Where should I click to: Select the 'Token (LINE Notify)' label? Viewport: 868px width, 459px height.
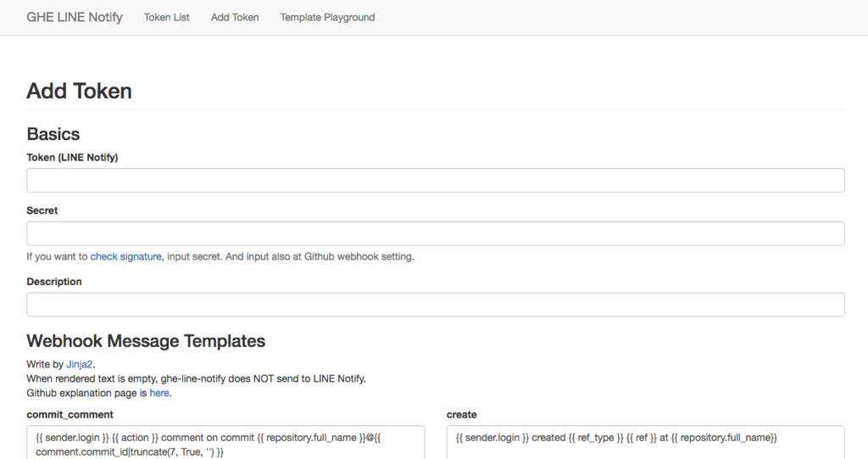(x=73, y=158)
